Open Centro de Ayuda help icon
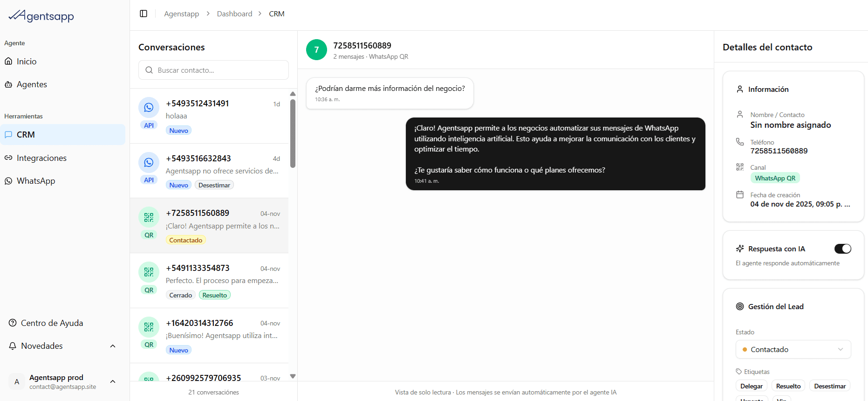Screen dimensions: 868x401 coord(13,323)
